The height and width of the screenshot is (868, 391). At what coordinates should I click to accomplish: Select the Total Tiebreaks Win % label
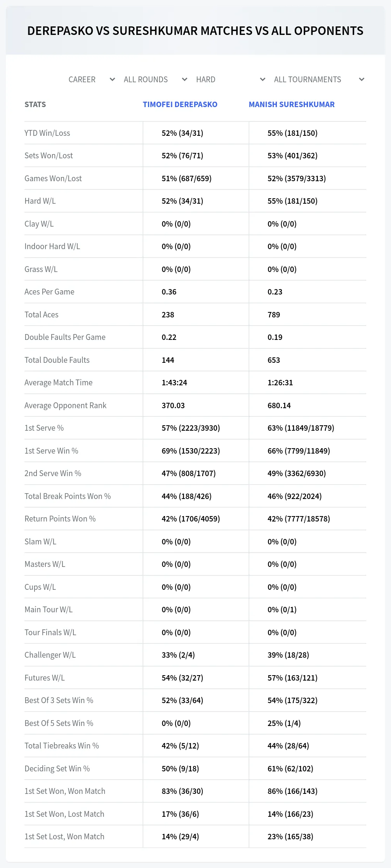62,746
